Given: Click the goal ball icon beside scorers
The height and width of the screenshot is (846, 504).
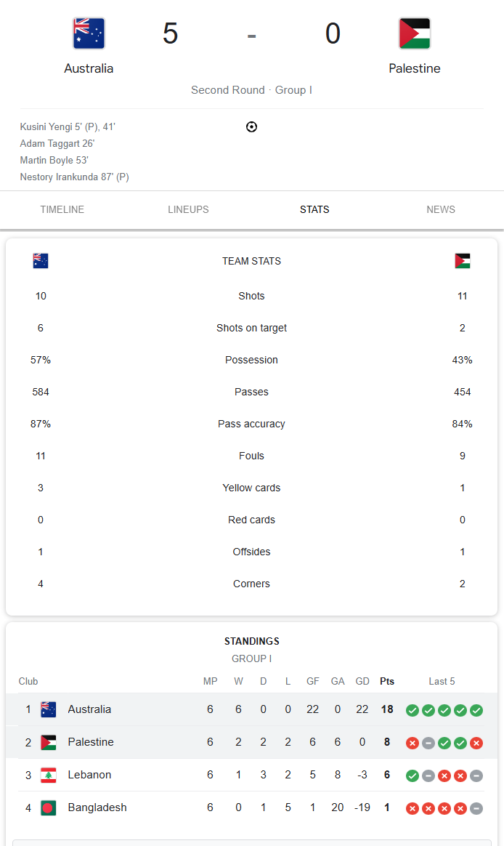Looking at the screenshot, I should (251, 126).
